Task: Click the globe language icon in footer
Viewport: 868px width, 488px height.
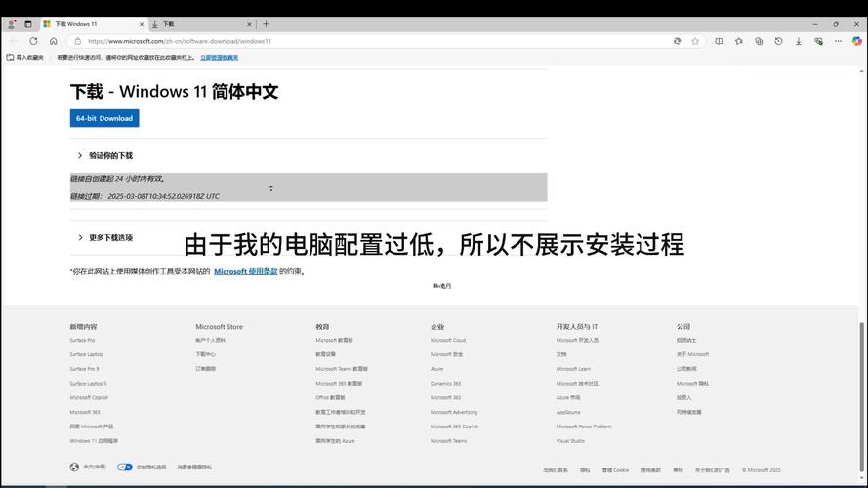Action: point(74,467)
